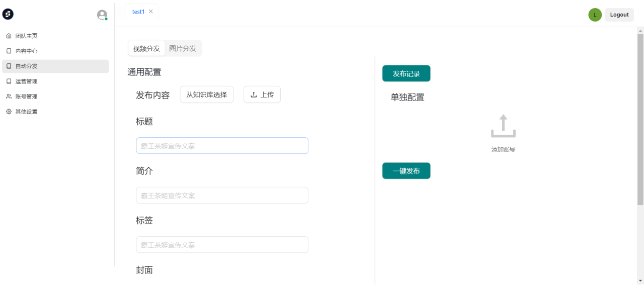
Task: Click the scrollbar down arrow
Action: point(640,280)
